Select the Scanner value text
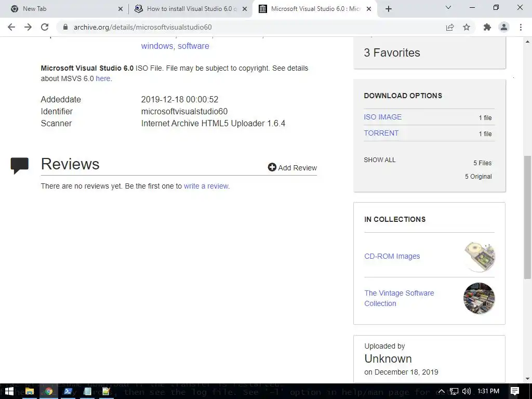The width and height of the screenshot is (532, 399). (x=213, y=123)
